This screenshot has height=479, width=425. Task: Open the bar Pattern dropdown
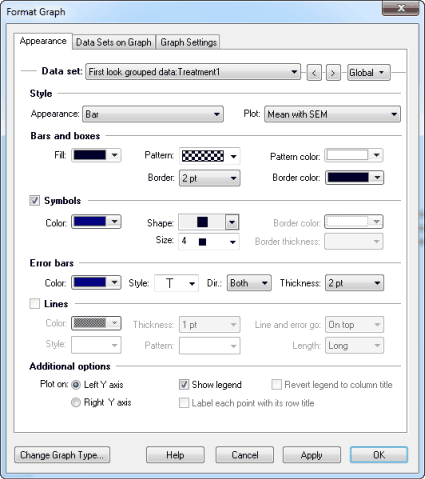[209, 156]
